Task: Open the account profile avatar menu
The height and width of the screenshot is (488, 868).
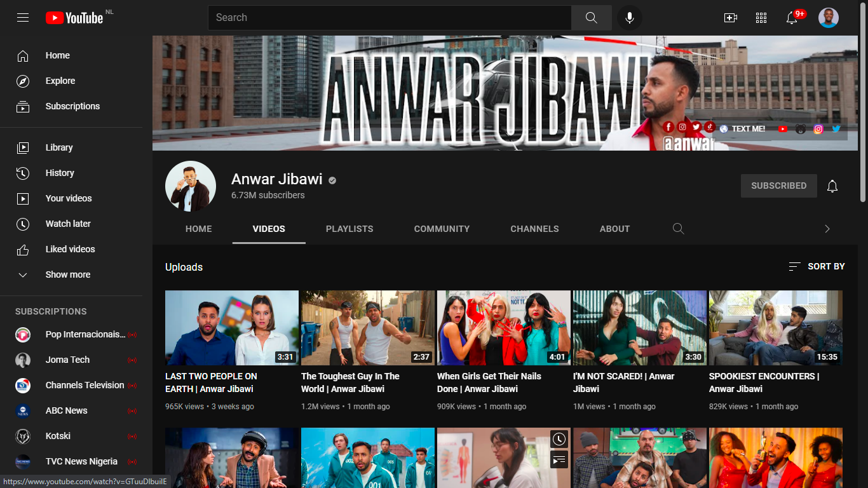Action: pyautogui.click(x=829, y=18)
